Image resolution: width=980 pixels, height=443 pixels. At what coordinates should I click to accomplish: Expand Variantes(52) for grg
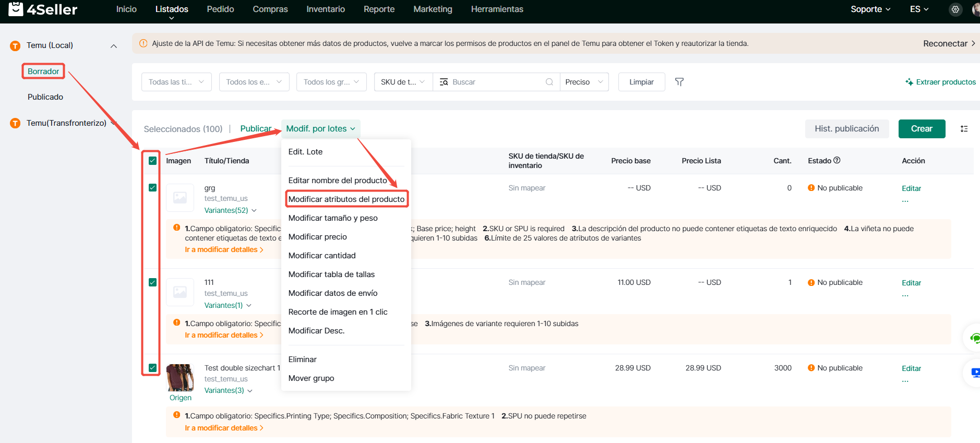pyautogui.click(x=230, y=210)
